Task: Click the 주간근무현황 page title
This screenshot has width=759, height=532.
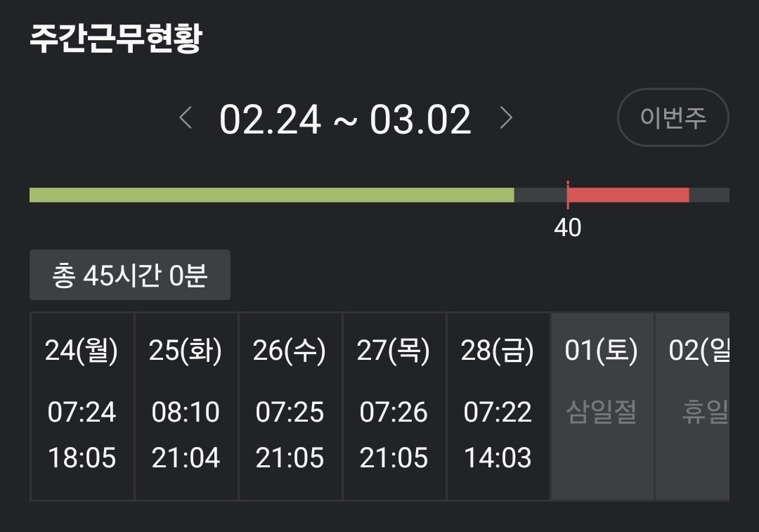Action: pos(115,39)
